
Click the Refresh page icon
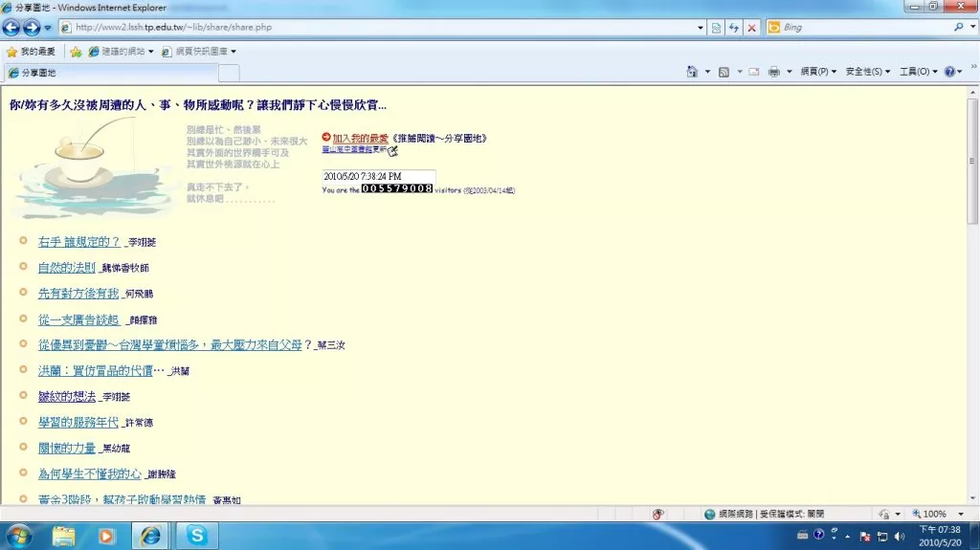click(734, 28)
